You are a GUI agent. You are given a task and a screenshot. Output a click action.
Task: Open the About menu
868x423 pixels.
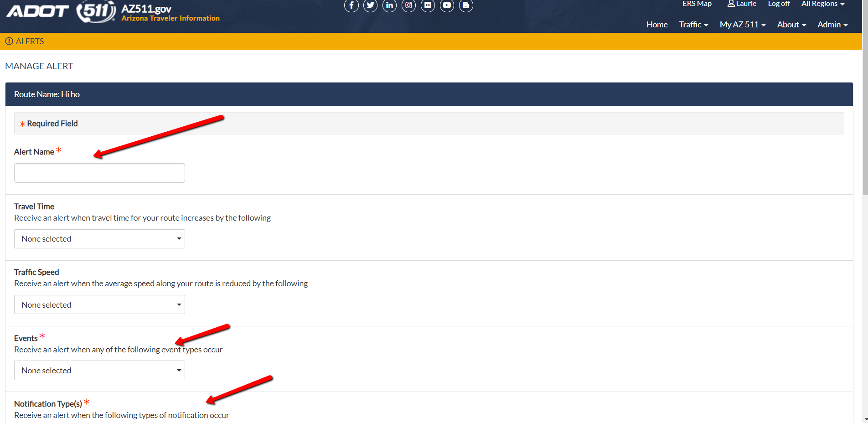(x=791, y=25)
